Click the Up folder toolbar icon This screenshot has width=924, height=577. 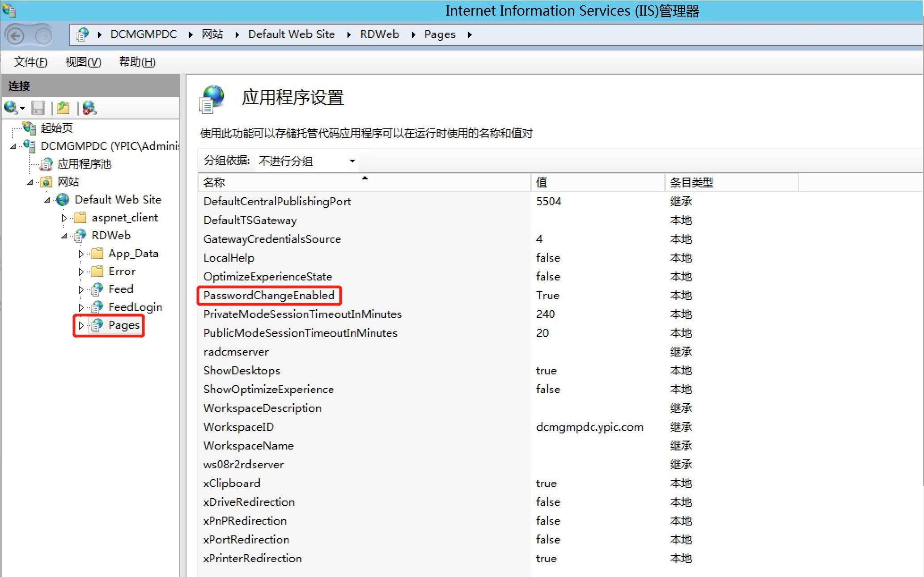click(x=63, y=108)
